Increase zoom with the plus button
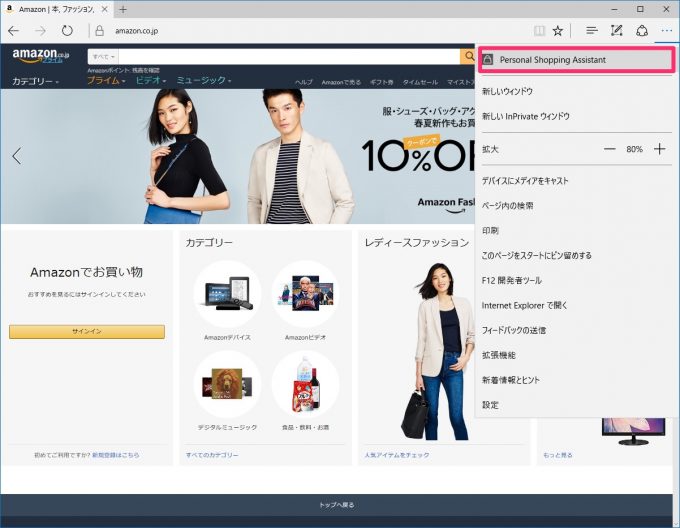Viewport: 680px width, 528px height. [660, 149]
